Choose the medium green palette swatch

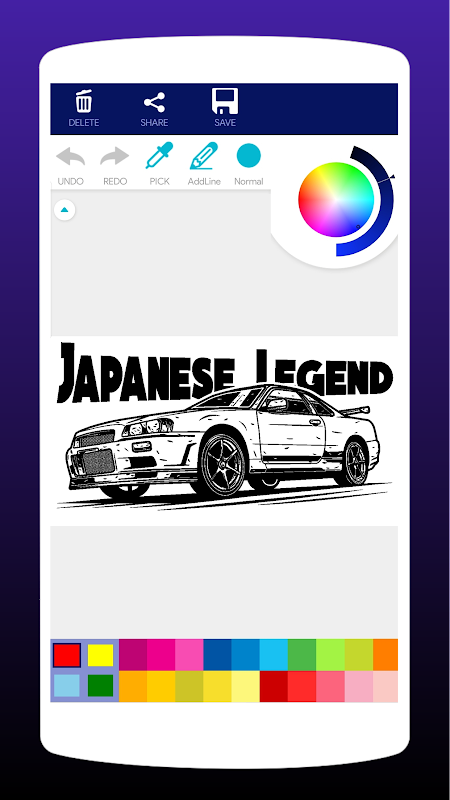click(x=302, y=655)
